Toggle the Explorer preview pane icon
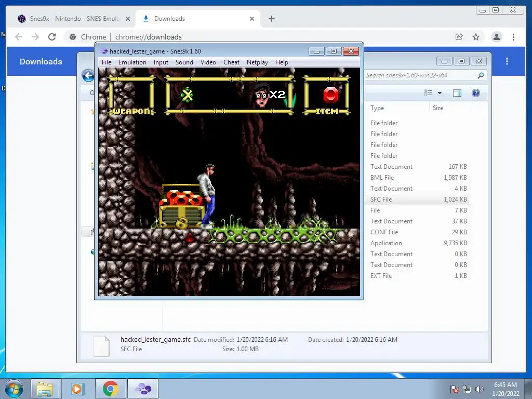Viewport: 532px width, 399px height. tap(457, 93)
